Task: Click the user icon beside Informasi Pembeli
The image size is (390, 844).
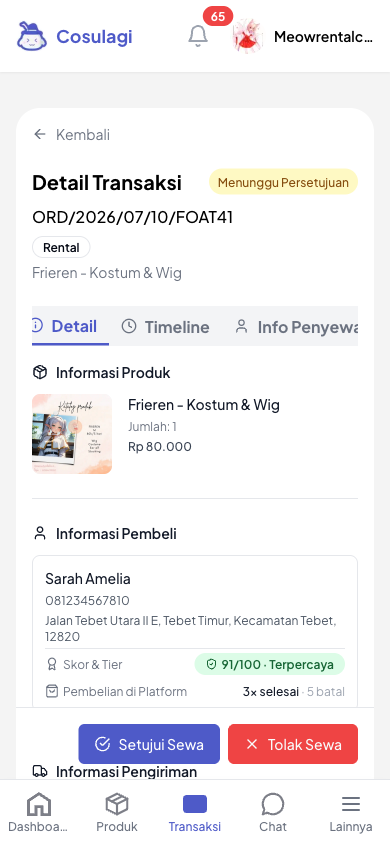Action: point(40,533)
